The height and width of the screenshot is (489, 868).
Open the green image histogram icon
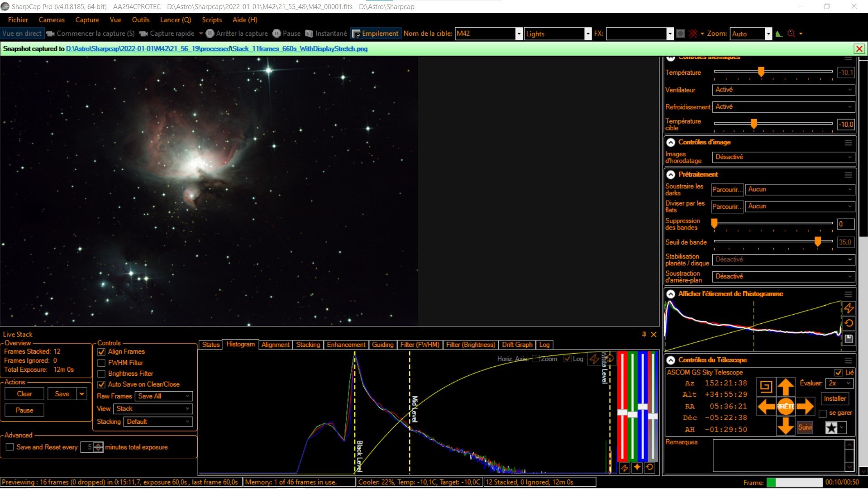779,34
